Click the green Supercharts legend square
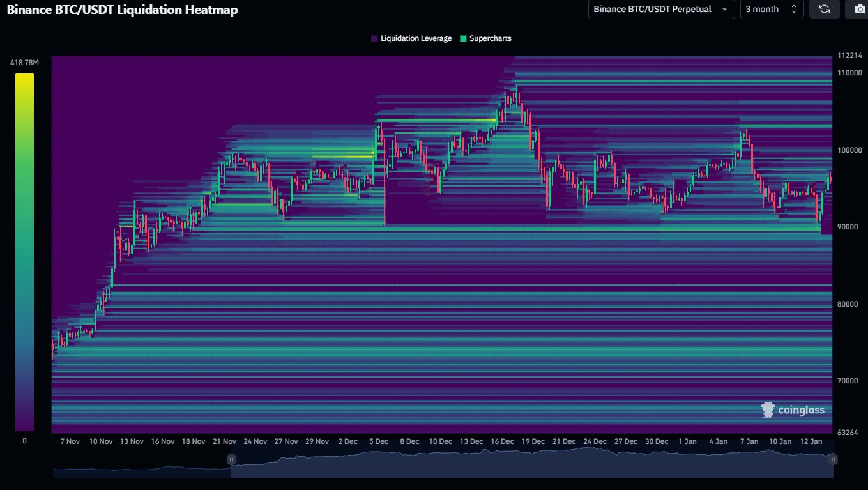Image resolution: width=868 pixels, height=490 pixels. (463, 38)
